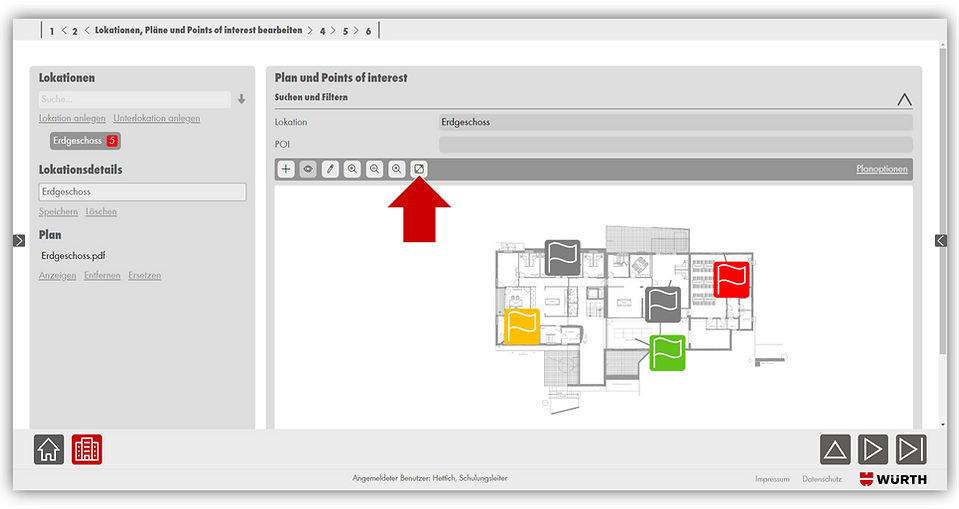Click the fit-to-window plan icon

coord(419,169)
